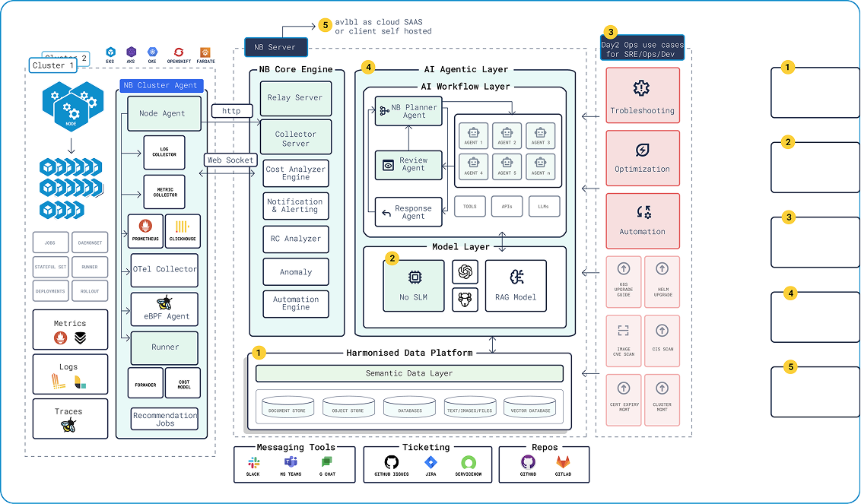Click the GitHub icon under Repos
This screenshot has height=504, width=861.
pos(528,462)
